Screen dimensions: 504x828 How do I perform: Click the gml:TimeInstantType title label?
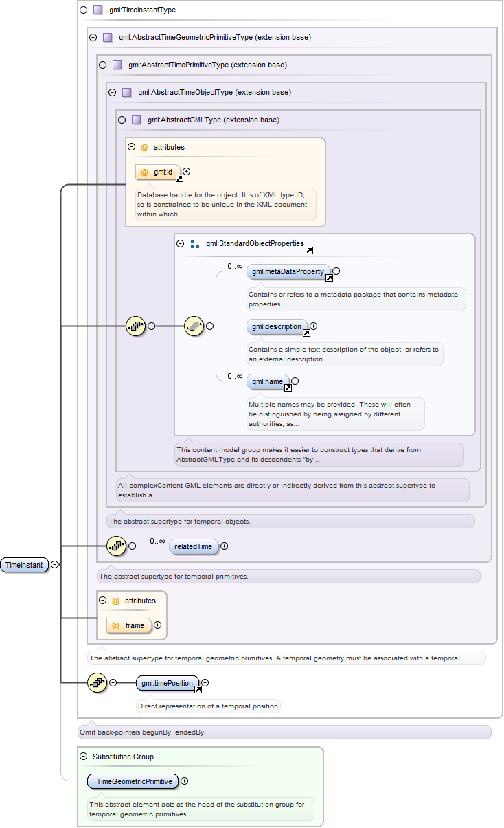click(x=142, y=10)
